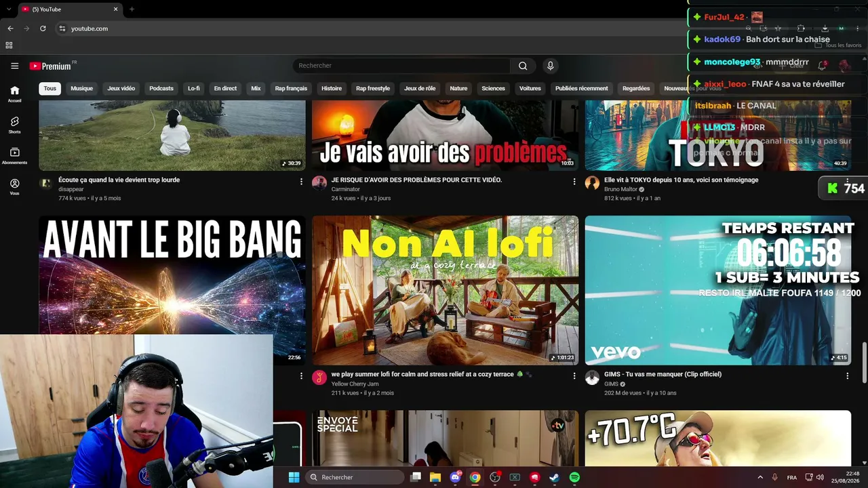Filter by Lo-fi chip
This screenshot has width=868, height=488.
click(194, 88)
